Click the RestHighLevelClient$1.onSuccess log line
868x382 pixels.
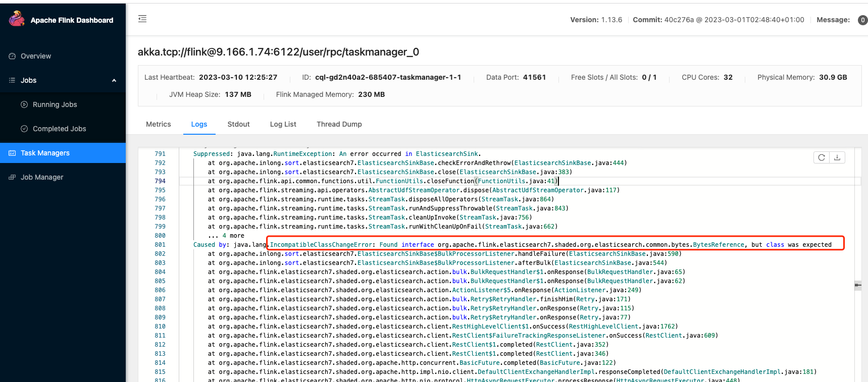(x=443, y=326)
